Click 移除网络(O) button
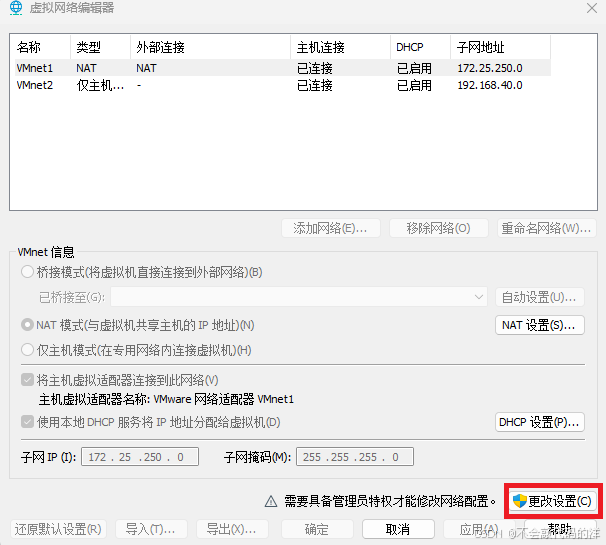The width and height of the screenshot is (606, 545). tap(439, 228)
